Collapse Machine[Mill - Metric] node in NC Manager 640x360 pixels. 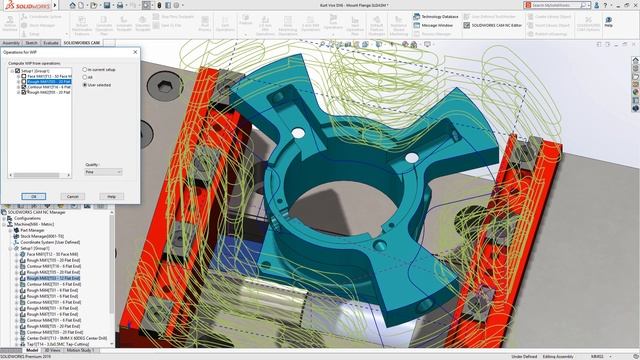pos(4,224)
